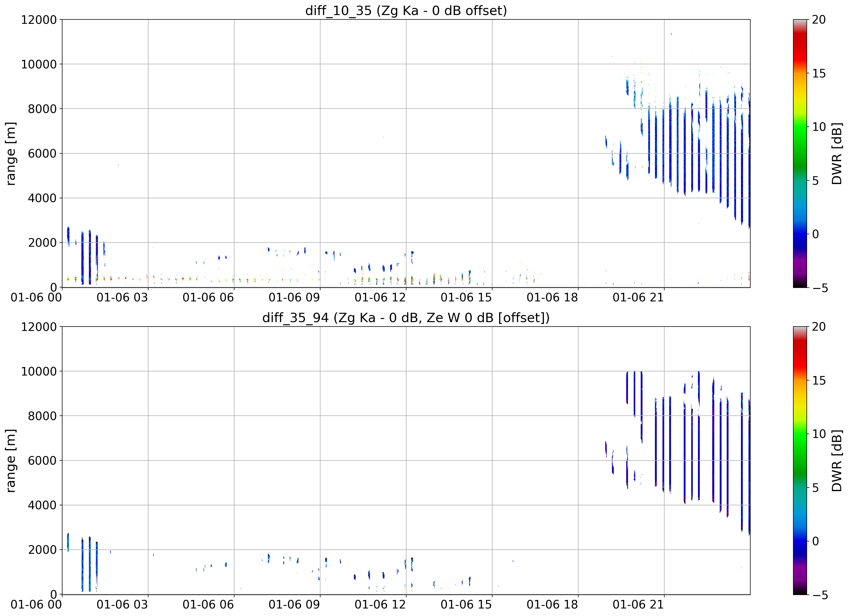Click the green band of the diff_35_94 colorbar
Viewport: 849px width, 616px height.
coord(800,446)
